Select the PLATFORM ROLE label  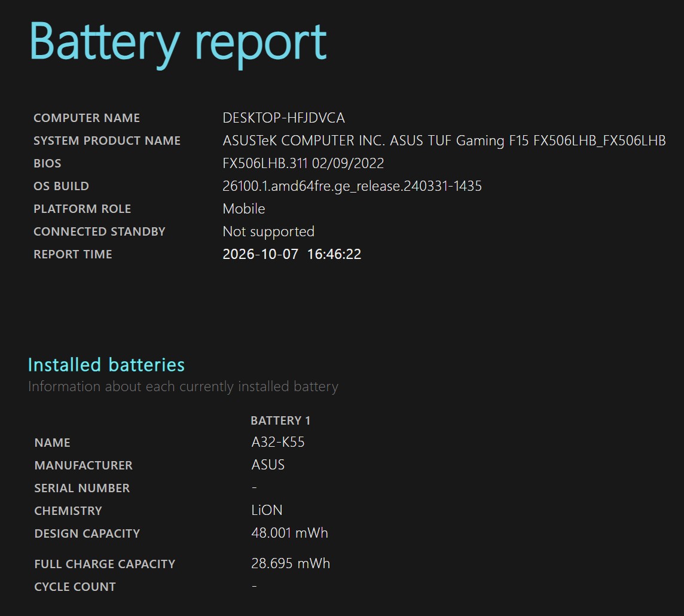(82, 209)
